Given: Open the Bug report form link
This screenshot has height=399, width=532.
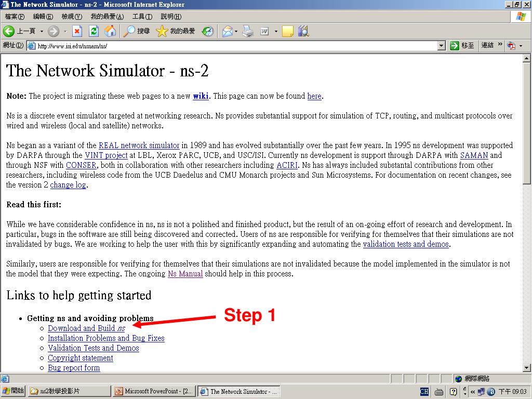Looking at the screenshot, I should [x=74, y=368].
